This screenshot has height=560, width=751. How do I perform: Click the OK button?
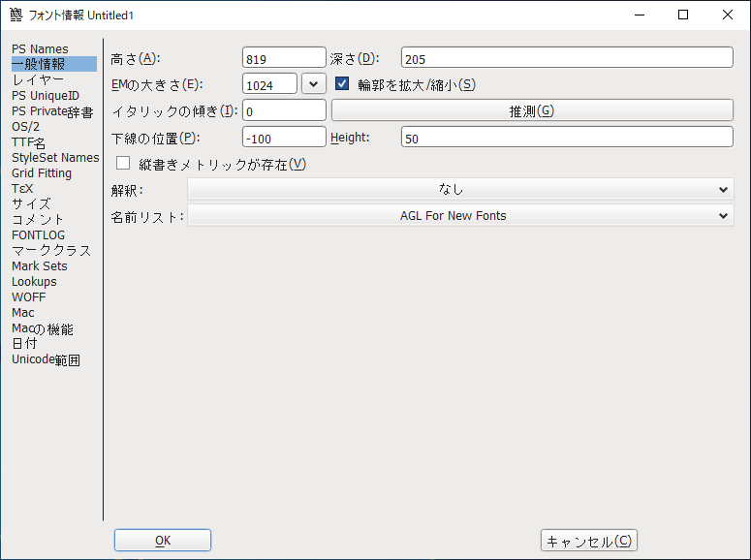[x=163, y=540]
